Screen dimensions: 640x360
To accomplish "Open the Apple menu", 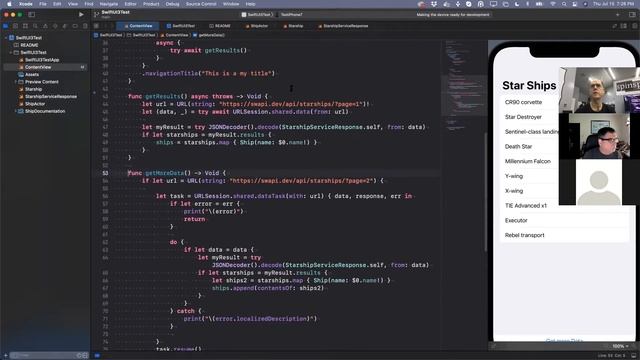I will tap(9, 4).
